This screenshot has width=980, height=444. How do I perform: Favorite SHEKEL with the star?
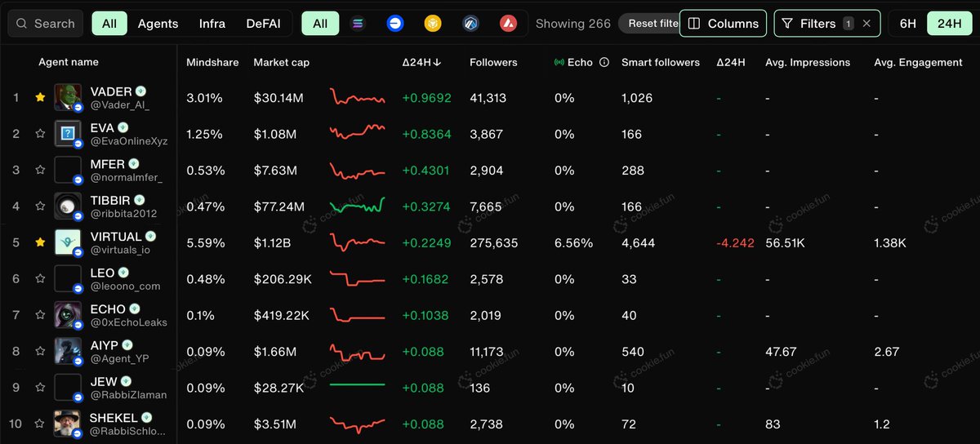tap(40, 424)
